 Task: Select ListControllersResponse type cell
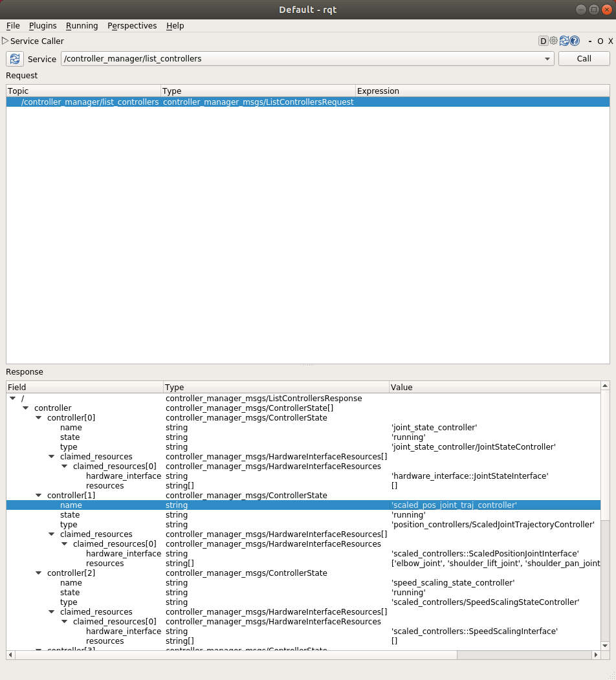tap(264, 398)
